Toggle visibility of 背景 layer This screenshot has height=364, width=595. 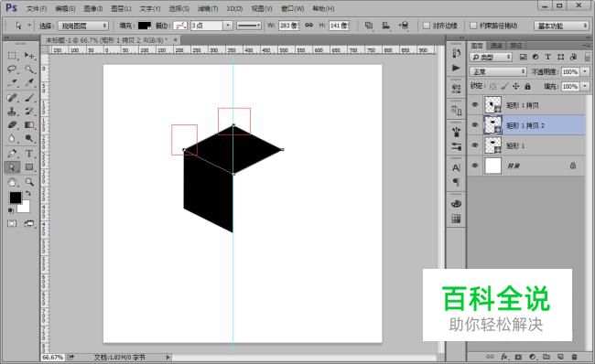(x=475, y=166)
